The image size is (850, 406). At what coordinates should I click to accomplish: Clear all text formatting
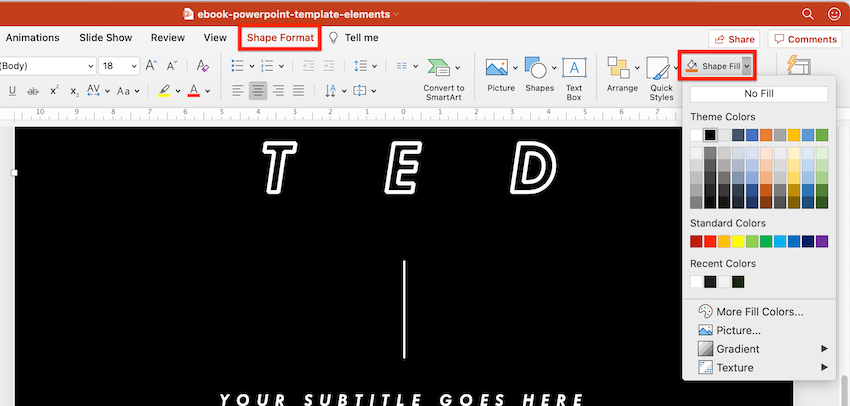click(203, 66)
